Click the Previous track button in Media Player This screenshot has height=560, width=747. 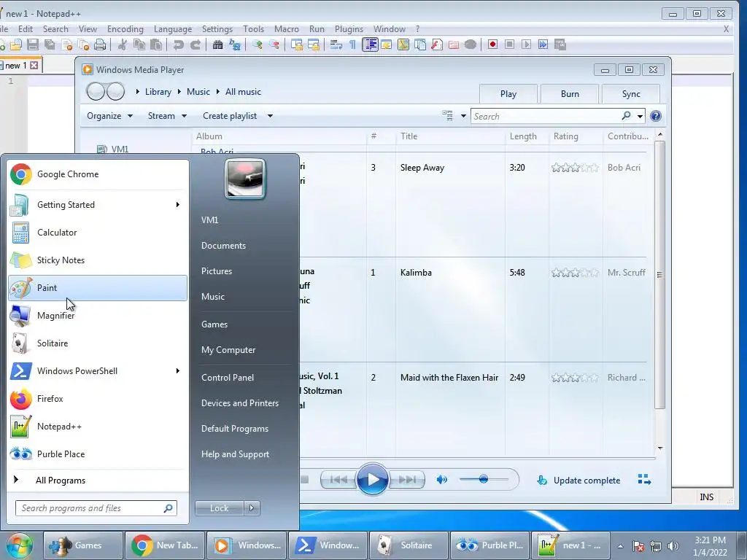point(338,480)
